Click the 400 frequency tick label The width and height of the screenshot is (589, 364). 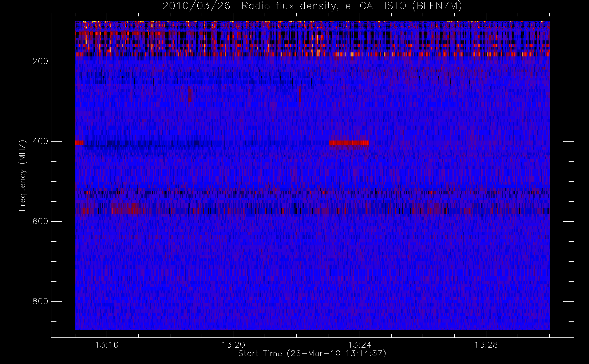click(40, 141)
